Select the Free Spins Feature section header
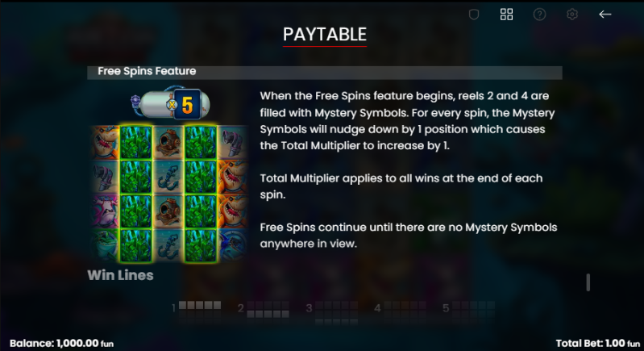 325,72
